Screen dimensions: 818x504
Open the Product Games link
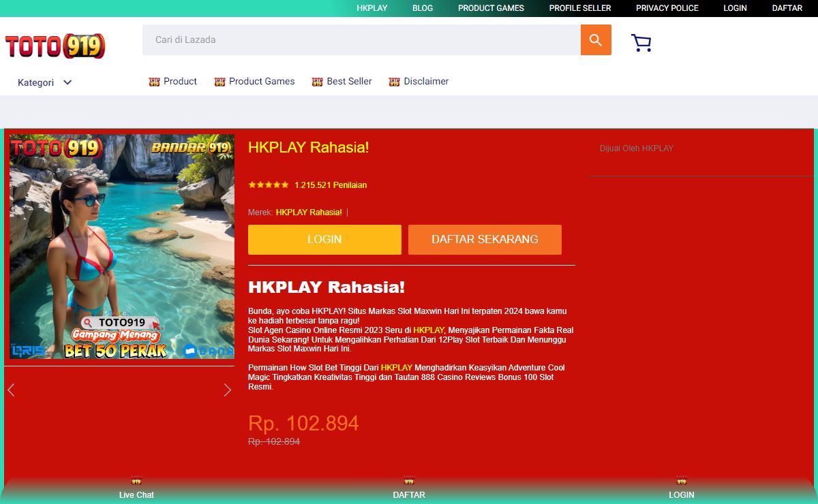coord(262,81)
